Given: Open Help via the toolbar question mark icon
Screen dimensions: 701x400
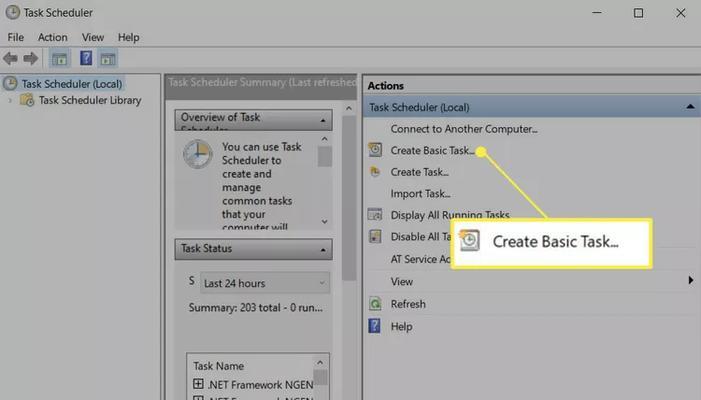Looking at the screenshot, I should (x=86, y=58).
